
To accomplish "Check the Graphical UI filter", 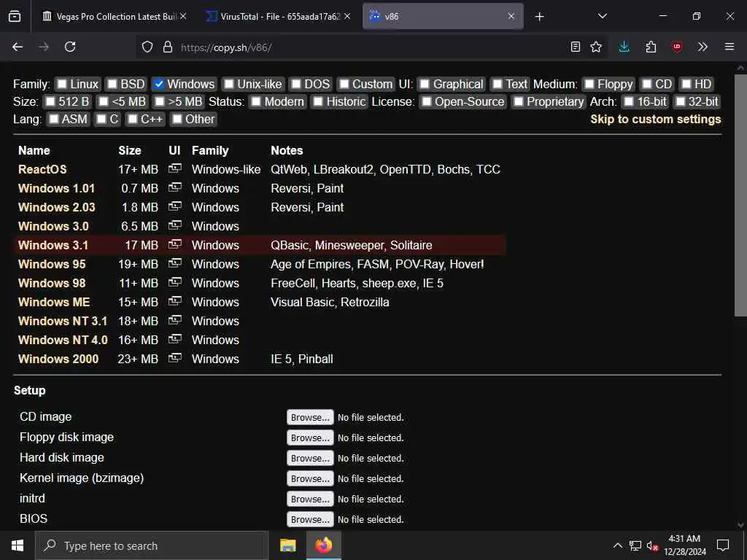I will tap(425, 85).
